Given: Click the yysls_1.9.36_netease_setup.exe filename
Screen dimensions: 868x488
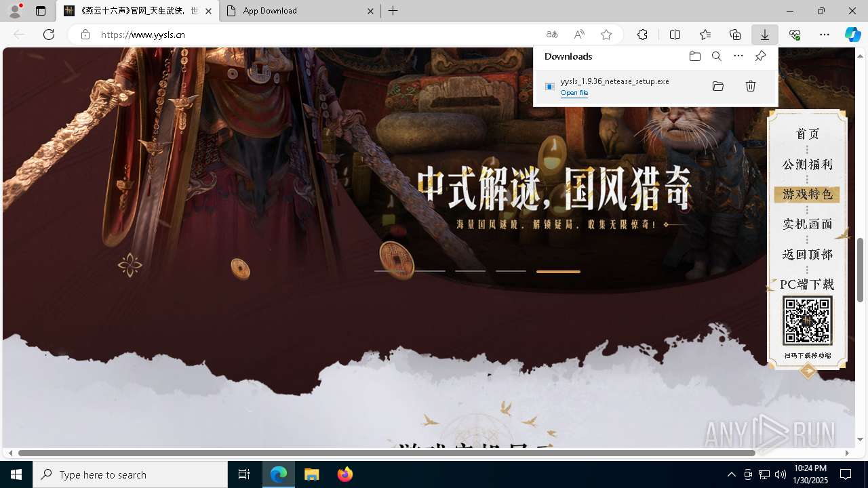Looking at the screenshot, I should click(614, 81).
